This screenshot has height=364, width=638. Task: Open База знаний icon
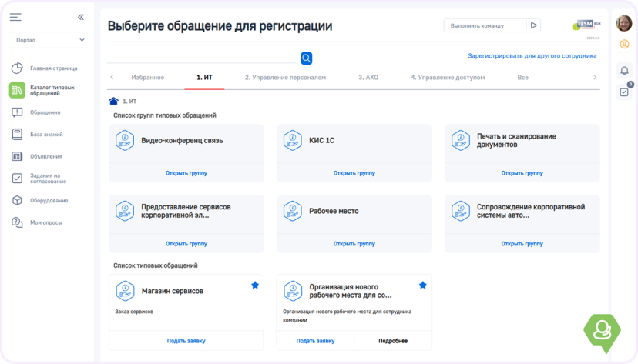tap(17, 135)
